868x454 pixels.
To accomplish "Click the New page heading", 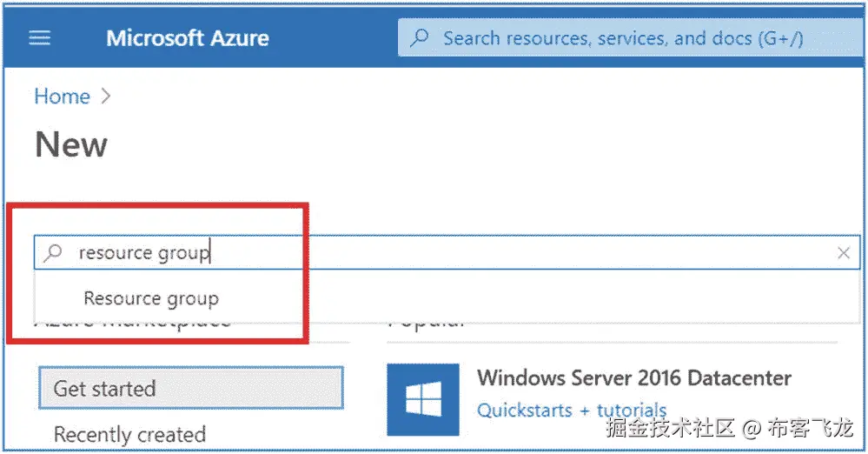I will (71, 144).
